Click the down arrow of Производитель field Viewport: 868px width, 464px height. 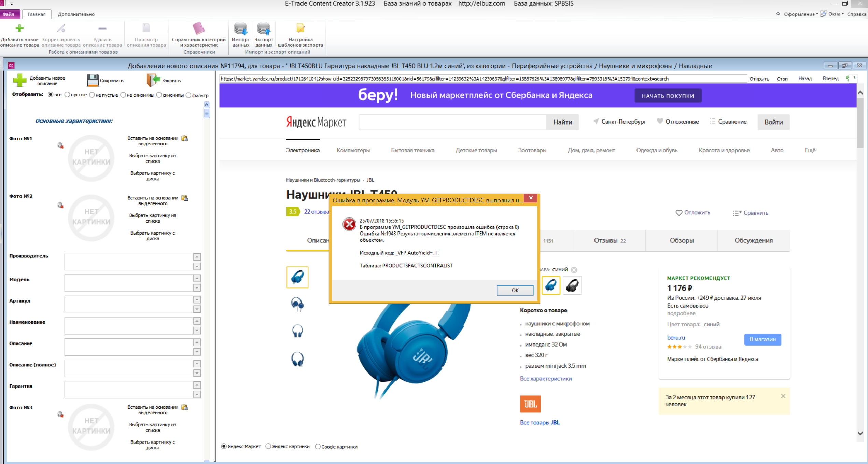click(197, 266)
